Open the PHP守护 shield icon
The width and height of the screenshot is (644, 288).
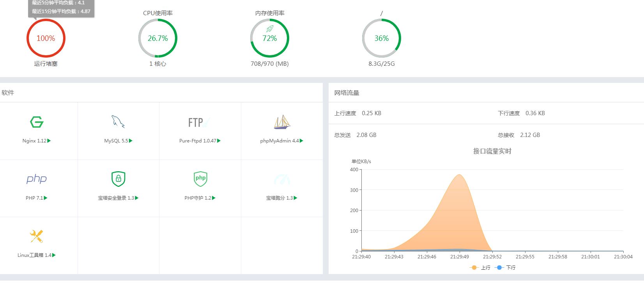coord(200,179)
